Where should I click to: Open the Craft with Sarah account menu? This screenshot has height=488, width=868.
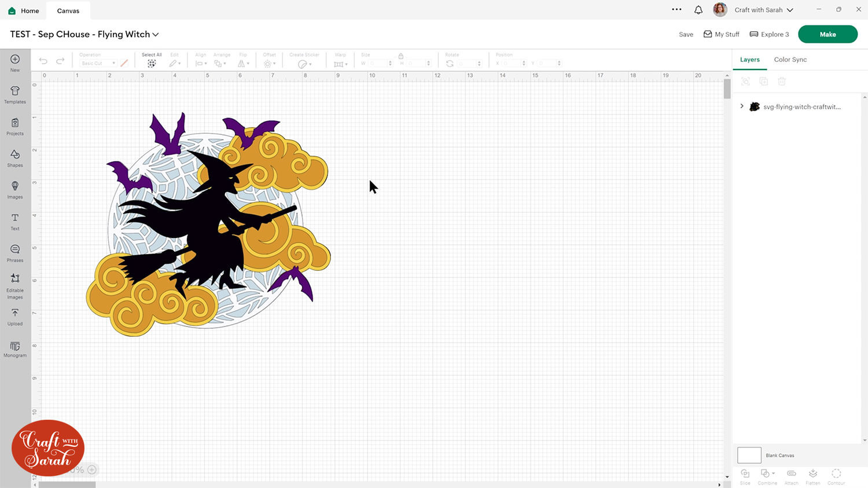point(764,10)
